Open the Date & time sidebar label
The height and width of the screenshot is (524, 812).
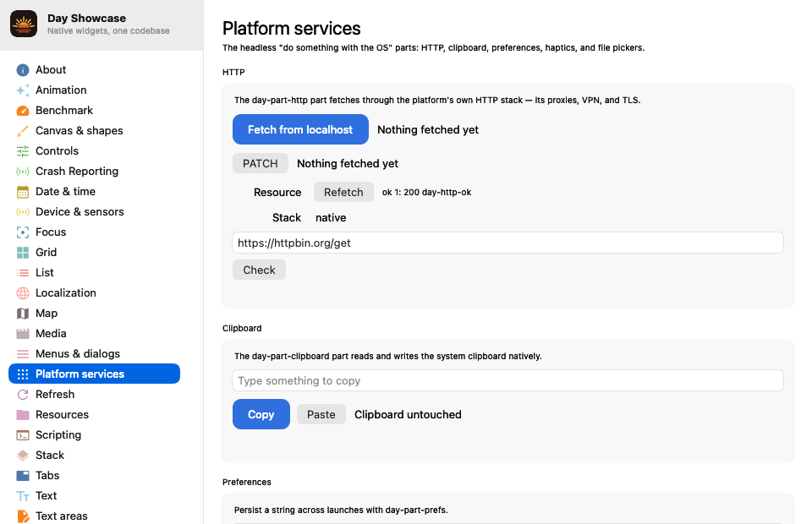pyautogui.click(x=65, y=191)
